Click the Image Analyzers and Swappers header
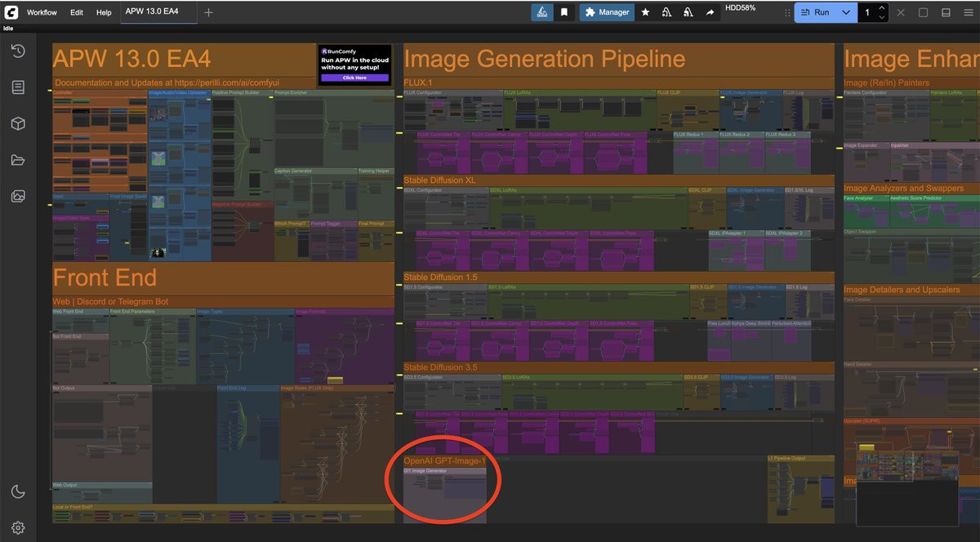 click(904, 189)
